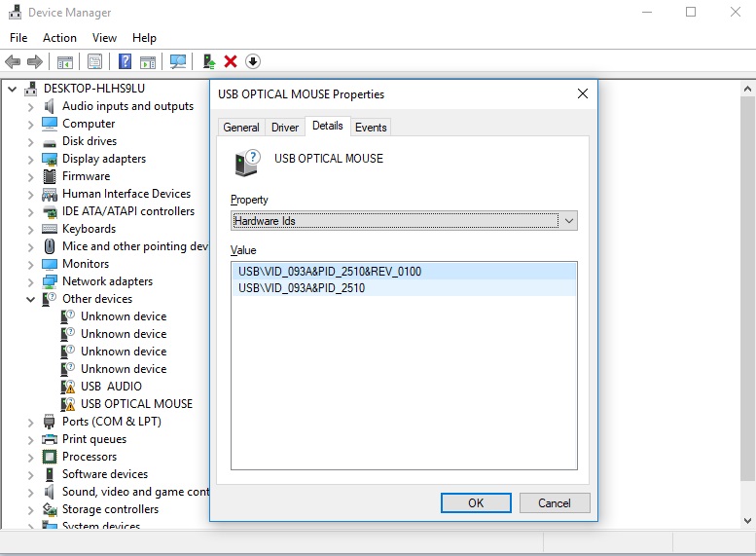The image size is (756, 556).
Task: Open the Help menu
Action: click(144, 38)
